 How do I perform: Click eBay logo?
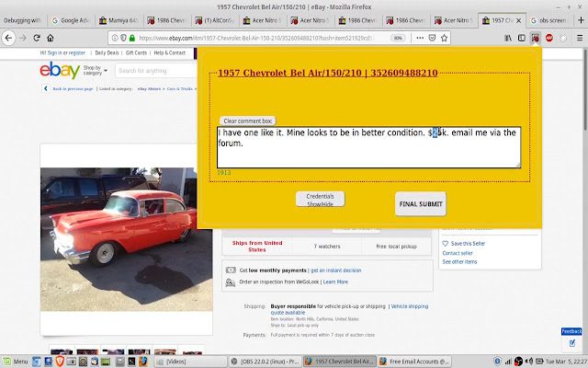60,70
